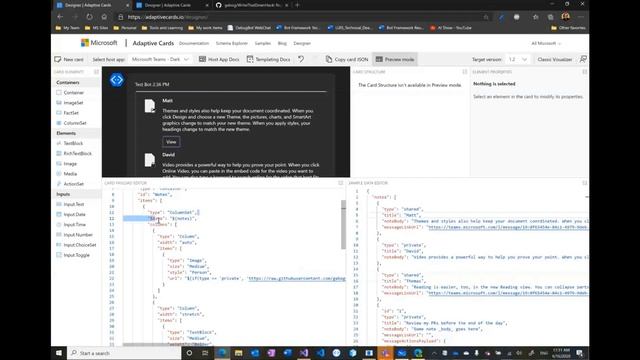Image resolution: width=640 pixels, height=360 pixels.
Task: Select the Input.Toggle element in palette
Action: [76, 255]
